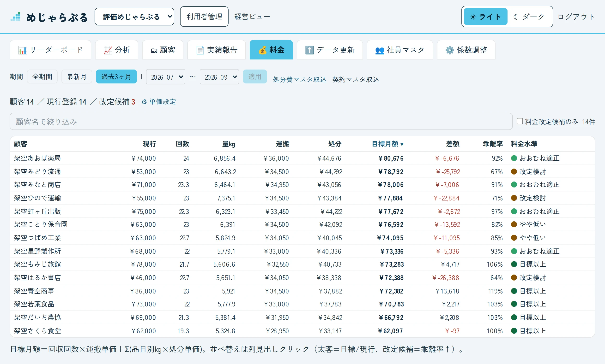
Task: Switch theme to ダーク
Action: click(529, 17)
